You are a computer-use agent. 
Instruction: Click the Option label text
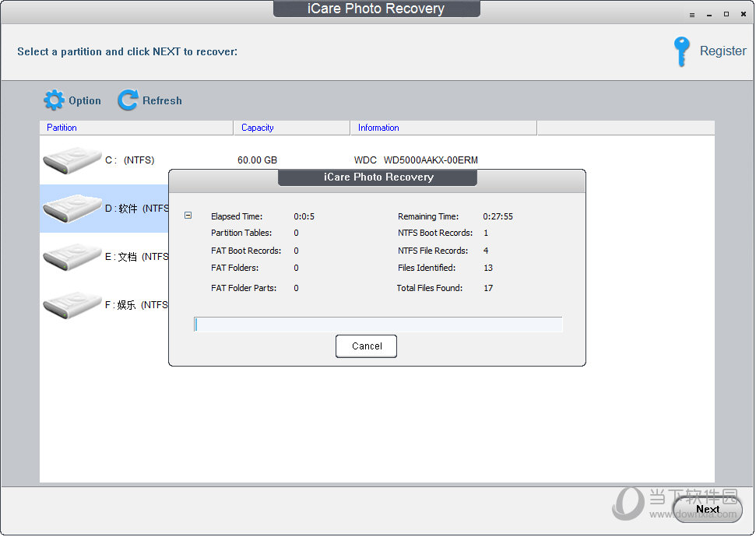85,100
